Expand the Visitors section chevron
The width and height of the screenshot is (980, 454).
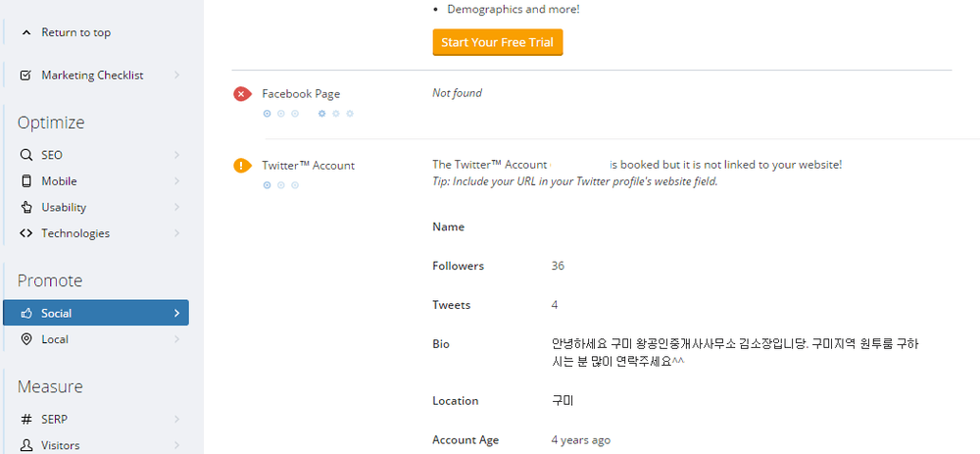(x=176, y=445)
